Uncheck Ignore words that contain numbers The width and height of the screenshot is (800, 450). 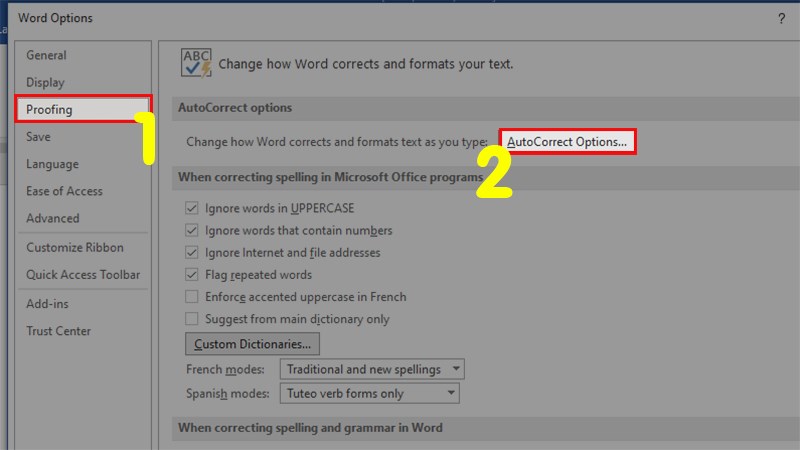[x=192, y=230]
